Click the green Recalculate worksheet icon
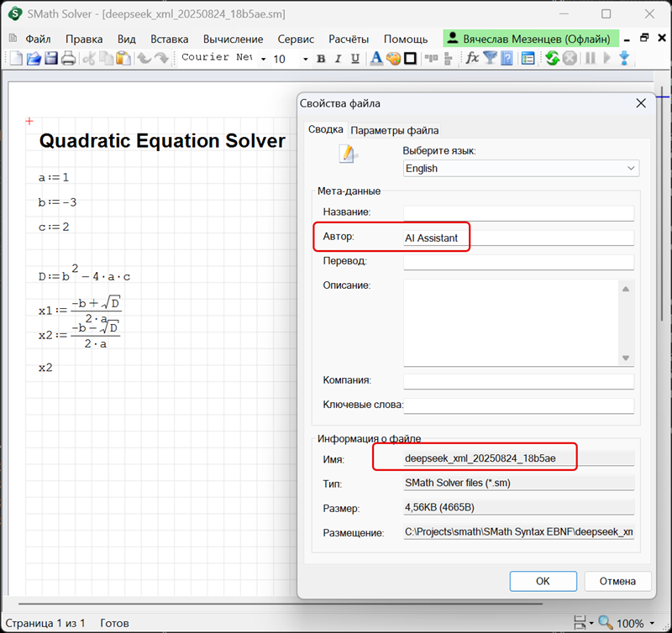 (x=552, y=58)
